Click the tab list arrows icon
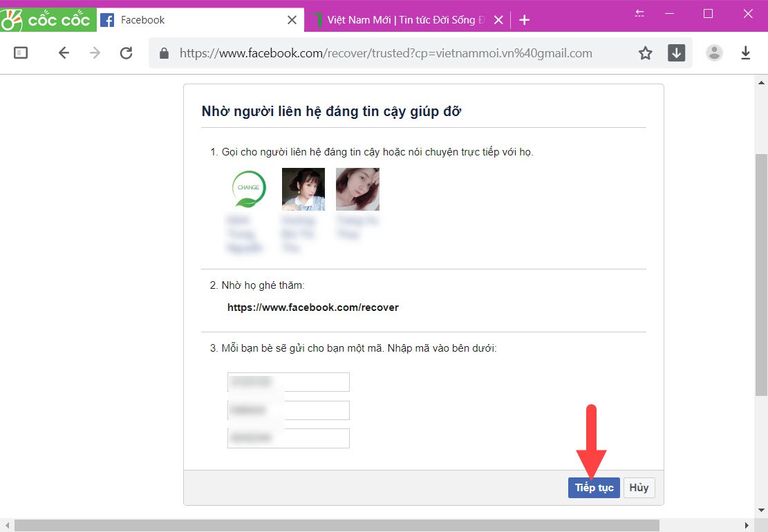This screenshot has width=768, height=532. pos(639,14)
